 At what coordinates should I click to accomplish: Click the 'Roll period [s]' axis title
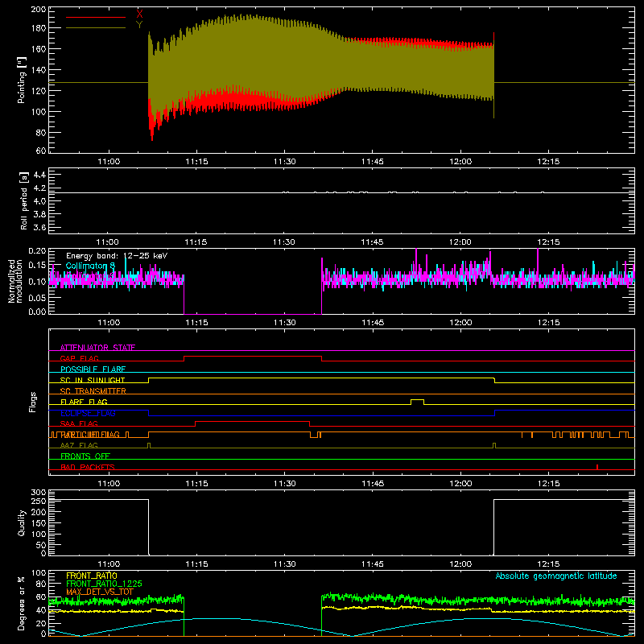(23, 200)
